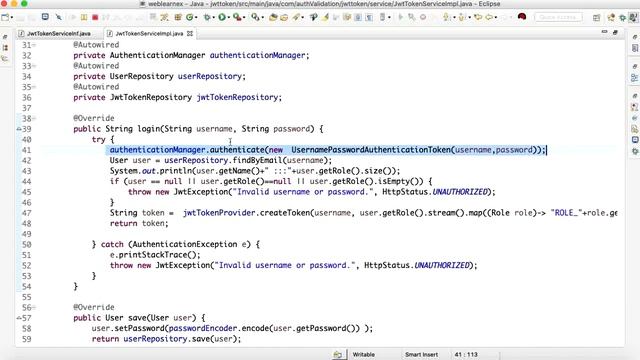The width and height of the screenshot is (640, 360).
Task: Select the JwtTokenServiceImpl.java tab
Action: pyautogui.click(x=149, y=33)
